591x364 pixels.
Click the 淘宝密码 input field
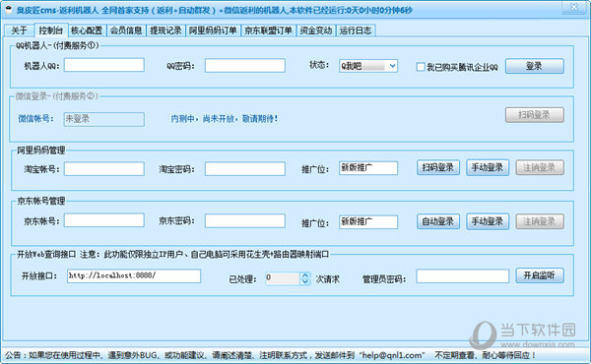pyautogui.click(x=245, y=168)
